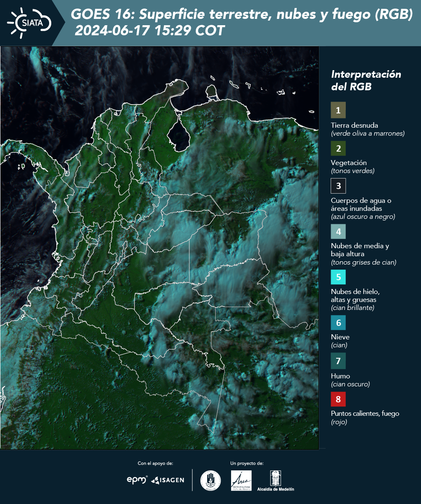The height and width of the screenshot is (504, 421).
Task: Click 'Cuerpos de agua o áreas inundadas'
Action: [x=361, y=205]
